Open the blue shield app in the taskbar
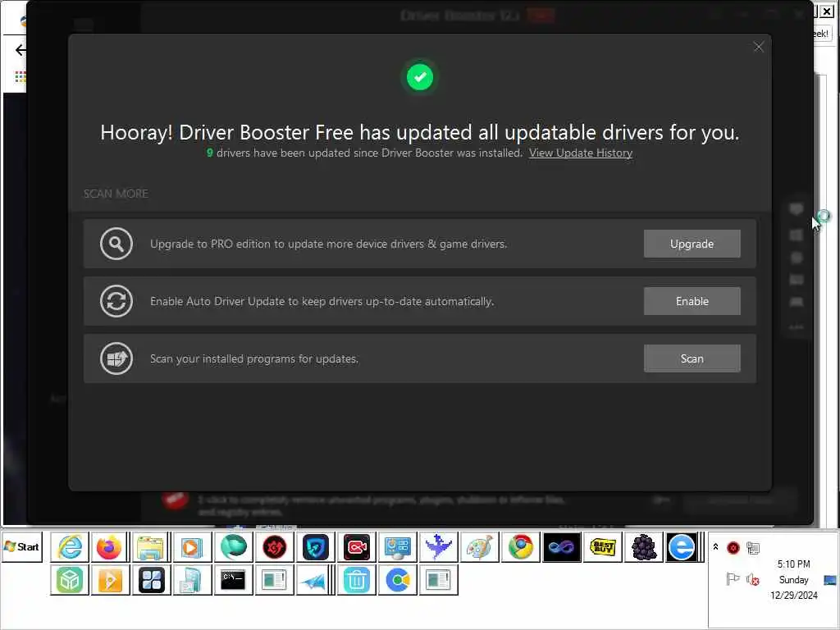The width and height of the screenshot is (840, 630). 316,547
